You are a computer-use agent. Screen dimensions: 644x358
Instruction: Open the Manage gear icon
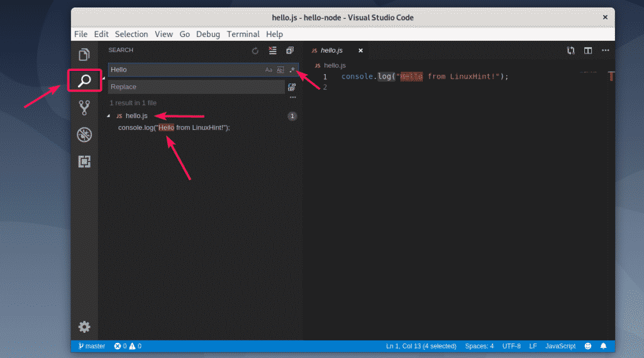(x=84, y=327)
